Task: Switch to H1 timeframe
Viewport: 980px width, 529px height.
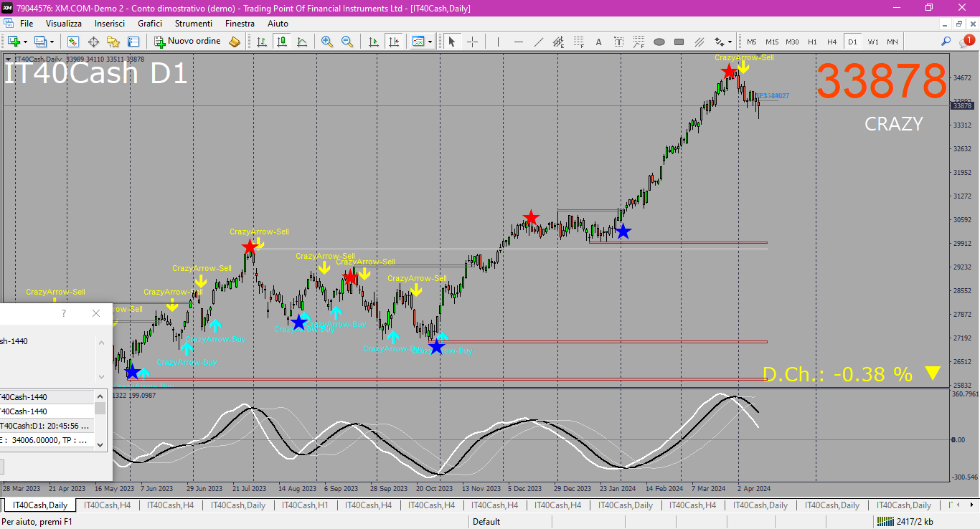Action: [x=812, y=42]
